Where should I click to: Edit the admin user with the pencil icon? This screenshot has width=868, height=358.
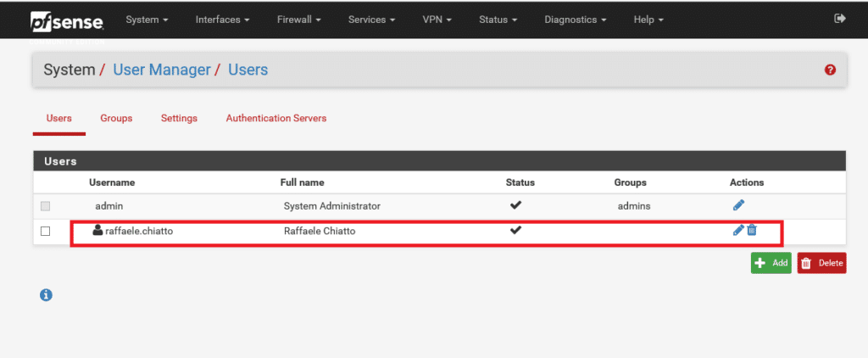coord(738,205)
